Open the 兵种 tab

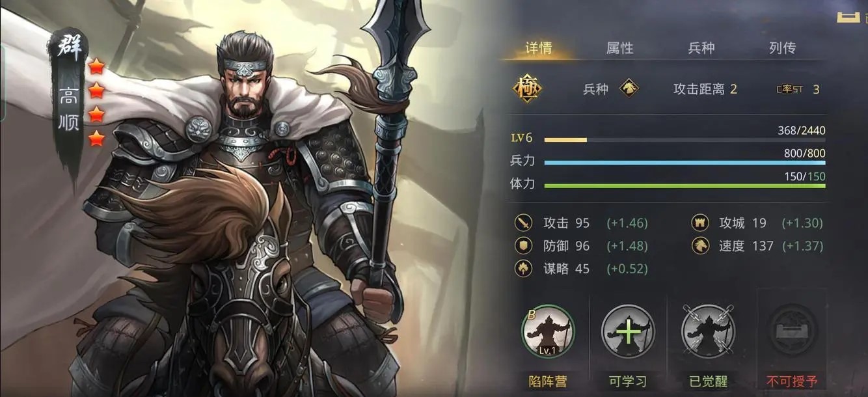point(701,48)
